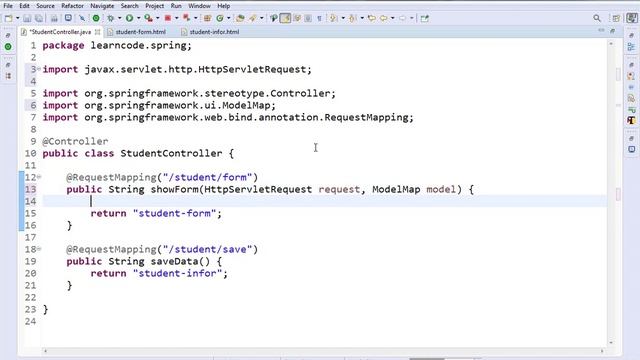Select the active Java perspective button
640x360 pixels.
(632, 18)
